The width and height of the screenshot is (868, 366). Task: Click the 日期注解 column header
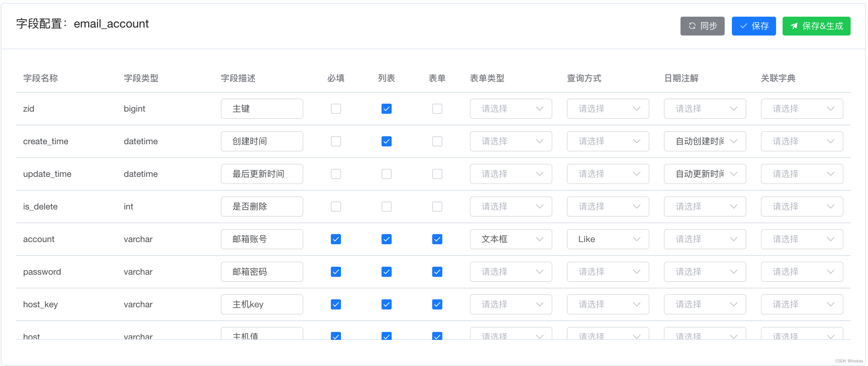pos(681,78)
